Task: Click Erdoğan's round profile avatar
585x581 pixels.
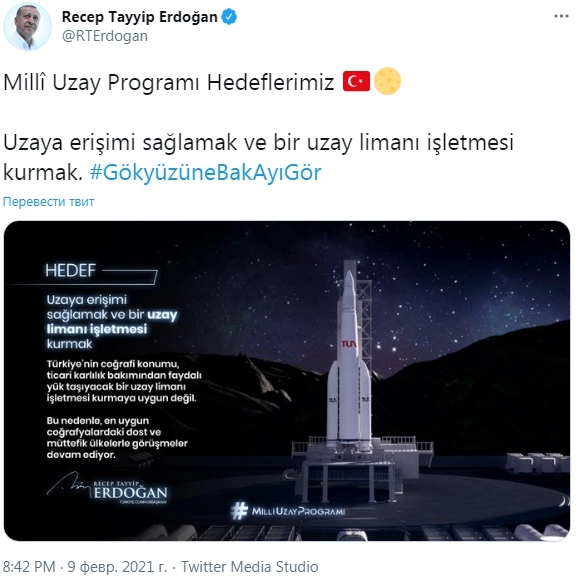Action: point(27,27)
